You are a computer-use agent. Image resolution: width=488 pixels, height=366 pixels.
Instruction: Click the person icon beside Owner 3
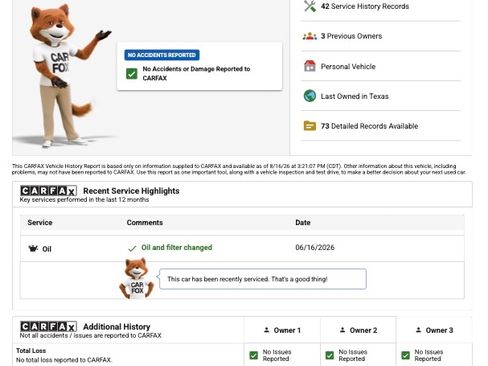pos(418,330)
